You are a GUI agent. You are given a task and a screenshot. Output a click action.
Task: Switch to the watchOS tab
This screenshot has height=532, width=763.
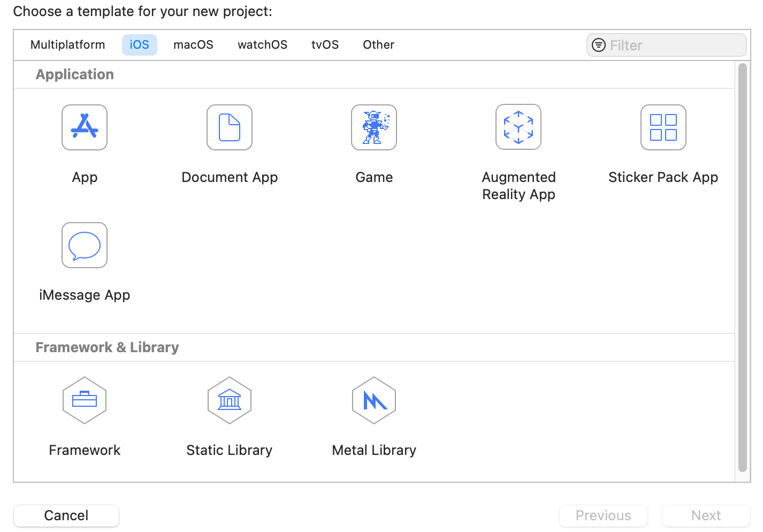pyautogui.click(x=263, y=45)
